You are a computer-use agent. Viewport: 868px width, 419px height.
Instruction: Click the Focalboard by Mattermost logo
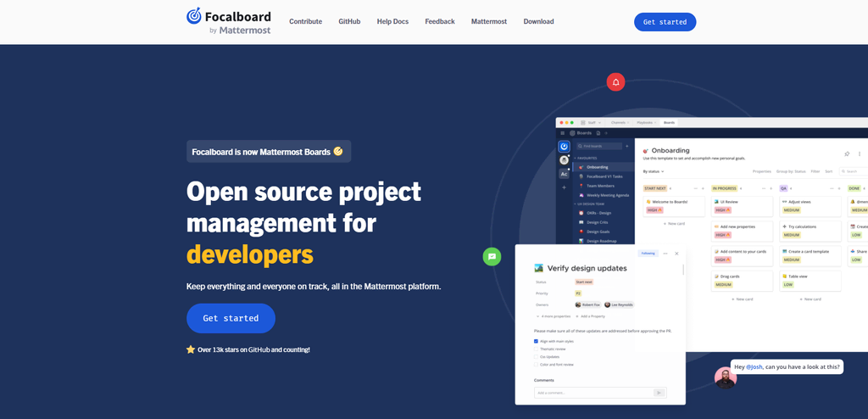[x=229, y=21]
